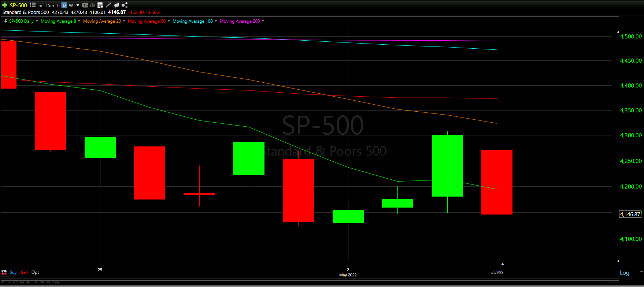Select the 1M range tab

click(35, 283)
